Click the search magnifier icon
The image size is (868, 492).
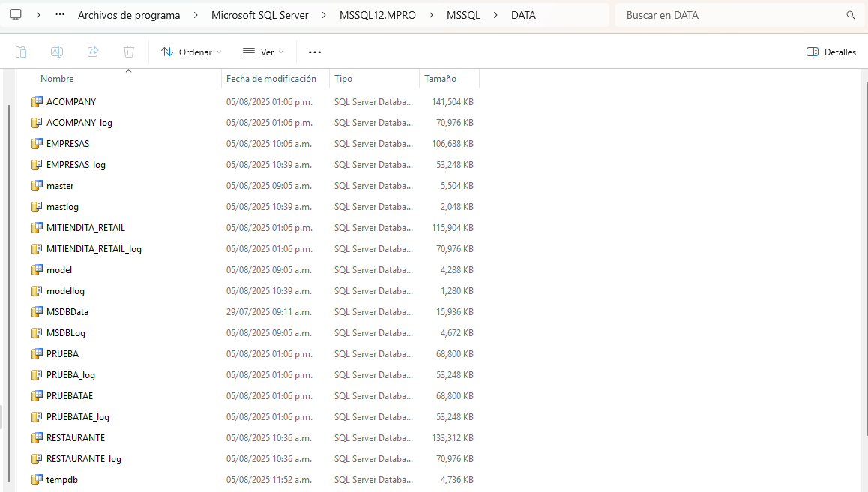pyautogui.click(x=850, y=15)
